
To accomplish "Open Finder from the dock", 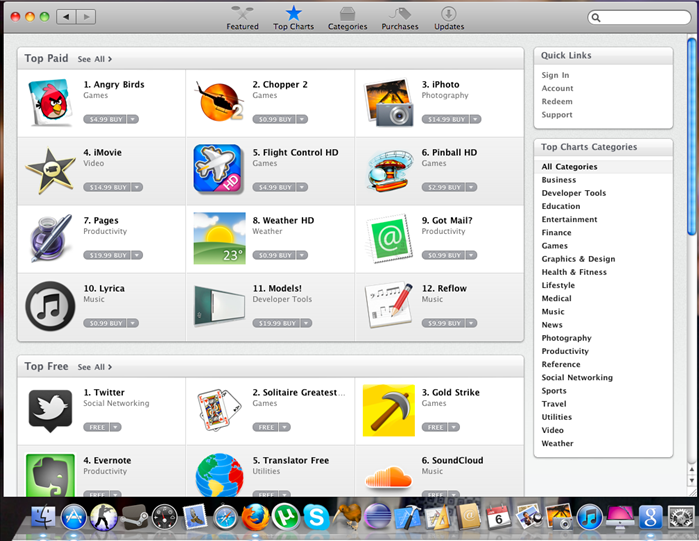I will (x=43, y=517).
